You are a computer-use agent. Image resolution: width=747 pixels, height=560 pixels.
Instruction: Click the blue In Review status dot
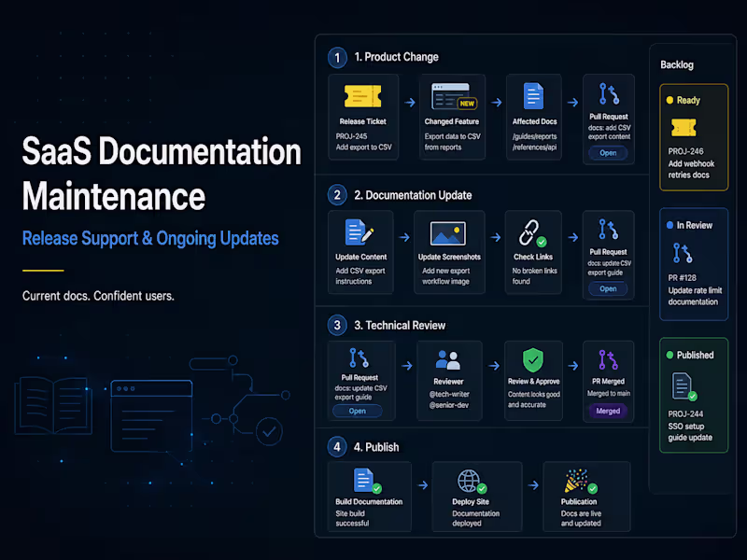pyautogui.click(x=669, y=225)
